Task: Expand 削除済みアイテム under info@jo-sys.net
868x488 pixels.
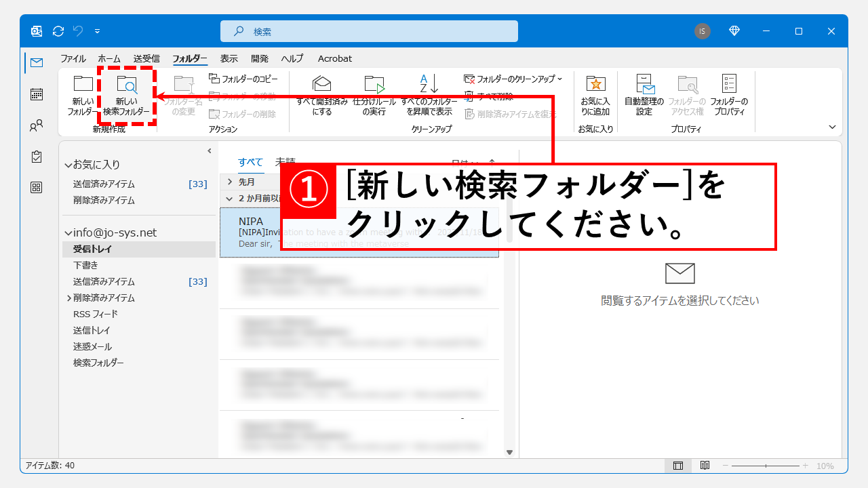Action: 68,298
